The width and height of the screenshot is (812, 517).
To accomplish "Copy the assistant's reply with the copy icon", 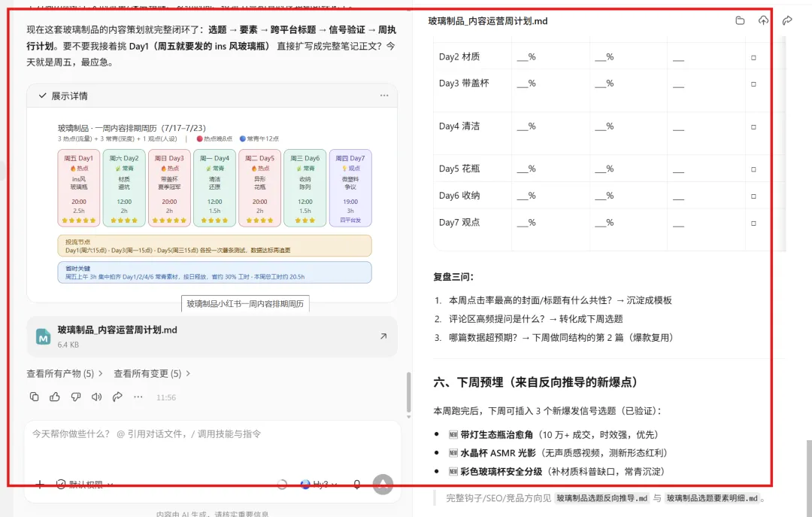I will coord(34,397).
